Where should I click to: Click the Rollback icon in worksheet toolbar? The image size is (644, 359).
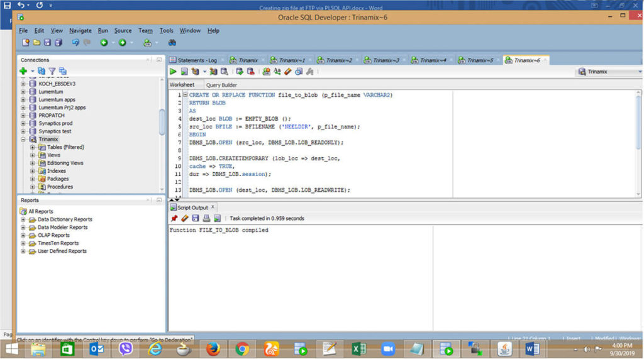250,72
